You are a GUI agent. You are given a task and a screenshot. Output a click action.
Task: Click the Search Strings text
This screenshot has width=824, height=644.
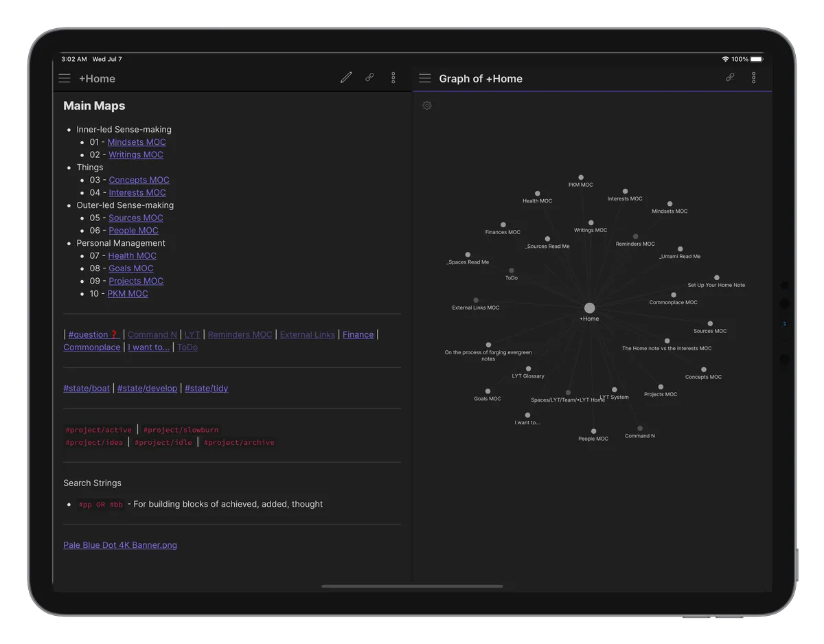(x=92, y=483)
